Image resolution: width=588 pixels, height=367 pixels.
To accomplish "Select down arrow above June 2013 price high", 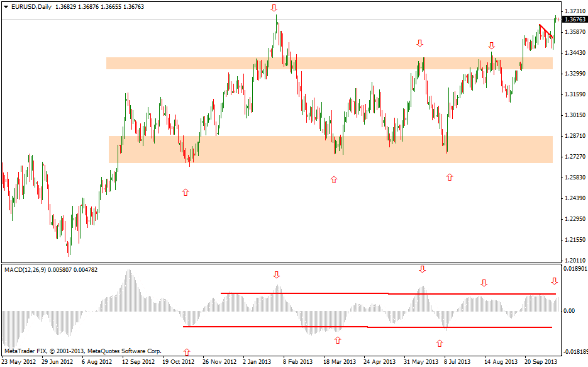I will (419, 43).
